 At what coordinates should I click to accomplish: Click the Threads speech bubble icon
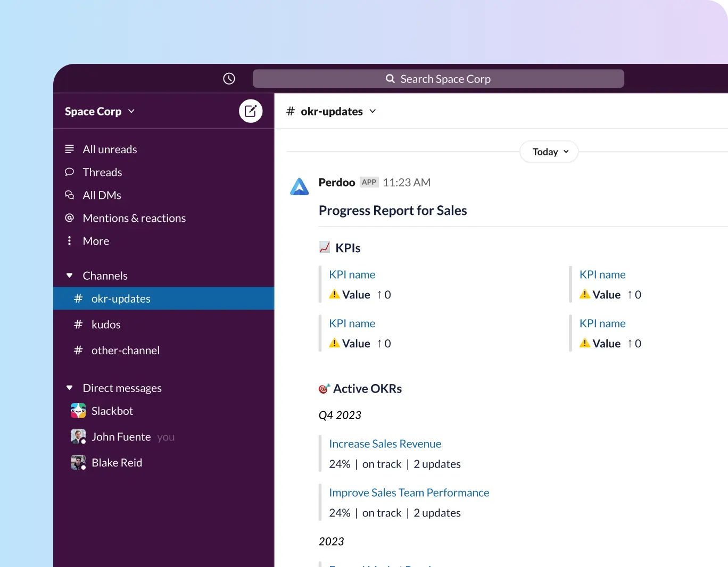point(69,172)
